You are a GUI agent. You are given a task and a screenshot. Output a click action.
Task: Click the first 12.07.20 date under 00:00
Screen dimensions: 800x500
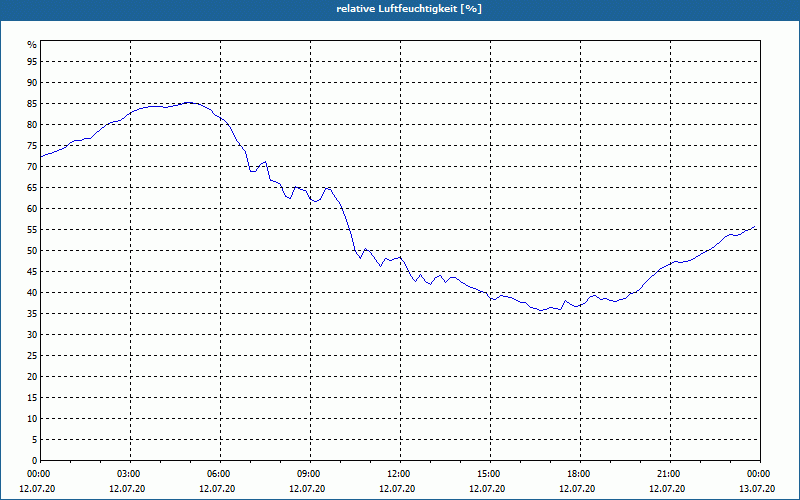click(x=37, y=489)
